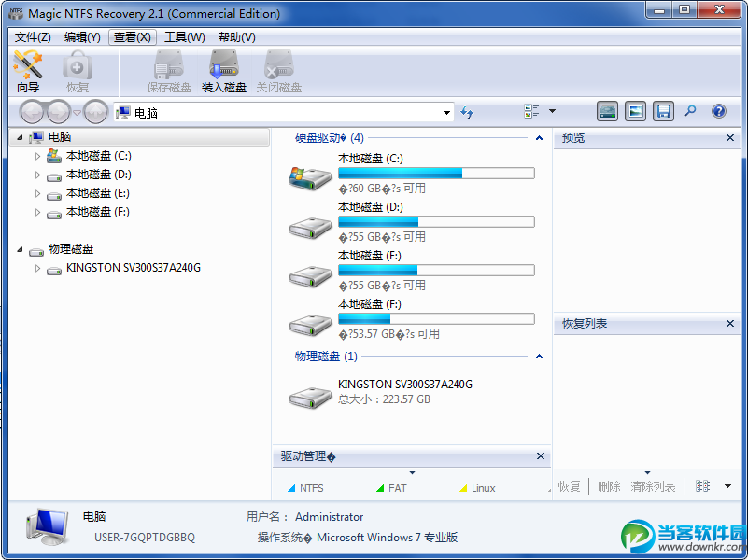This screenshot has width=748, height=560.
Task: Go back with the navigation back arrow
Action: coord(32,113)
